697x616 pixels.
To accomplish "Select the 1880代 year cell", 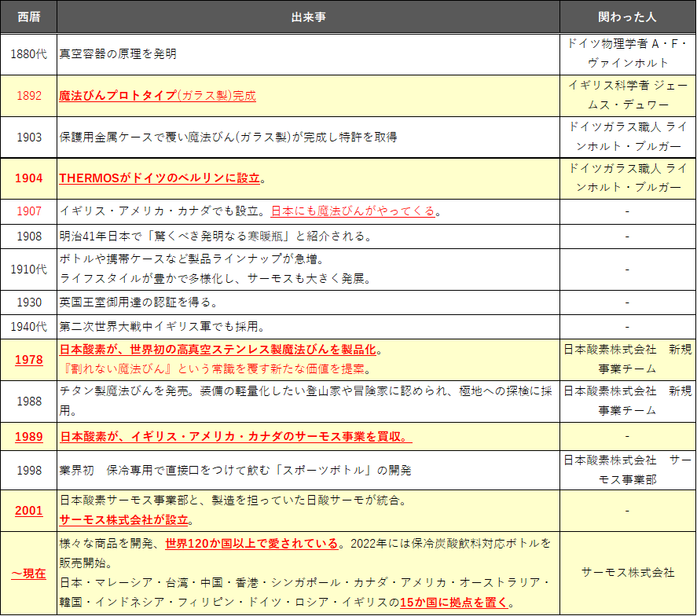I will pos(28,54).
